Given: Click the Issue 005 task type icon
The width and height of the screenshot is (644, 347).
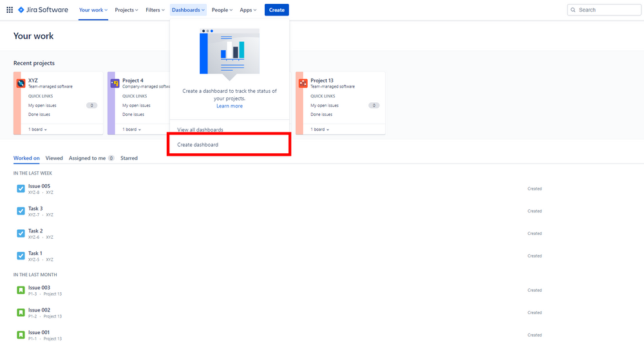Looking at the screenshot, I should (21, 189).
